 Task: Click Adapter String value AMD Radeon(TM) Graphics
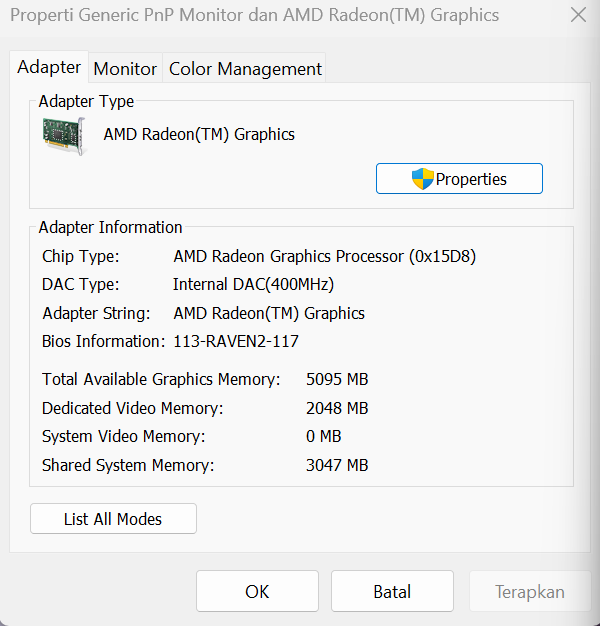pyautogui.click(x=269, y=313)
